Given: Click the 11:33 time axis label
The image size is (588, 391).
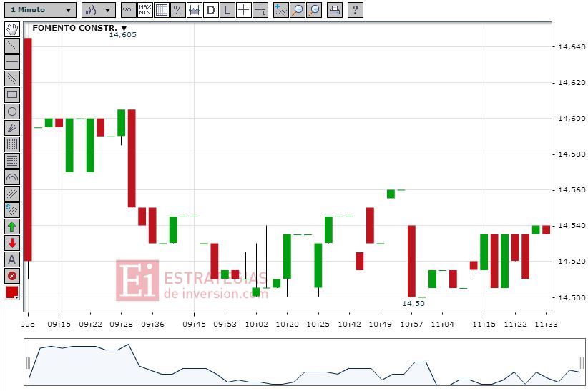Looking at the screenshot, I should tap(546, 325).
